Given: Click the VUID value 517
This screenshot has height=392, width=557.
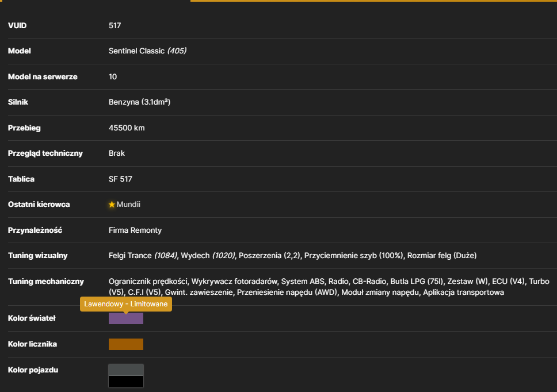Looking at the screenshot, I should point(115,25).
